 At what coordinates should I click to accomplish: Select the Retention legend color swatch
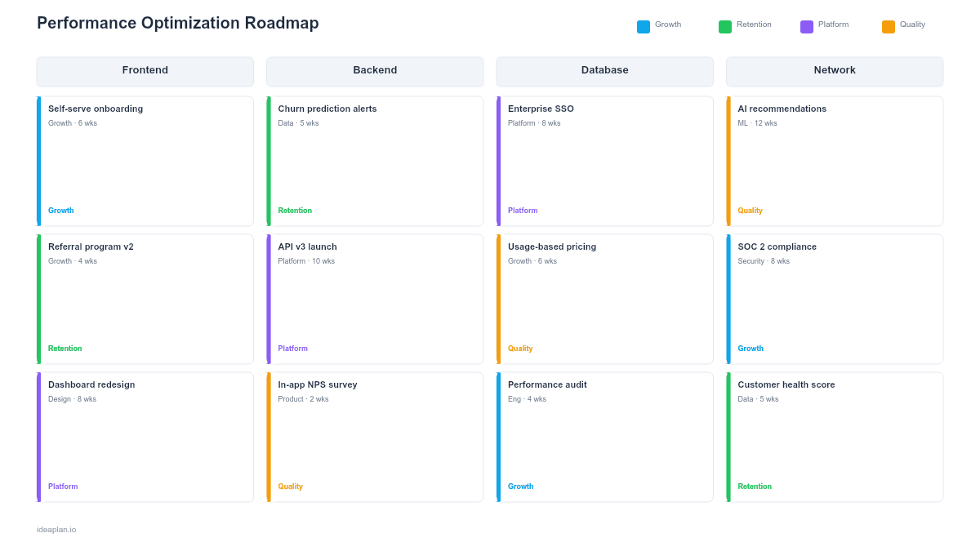pyautogui.click(x=724, y=25)
